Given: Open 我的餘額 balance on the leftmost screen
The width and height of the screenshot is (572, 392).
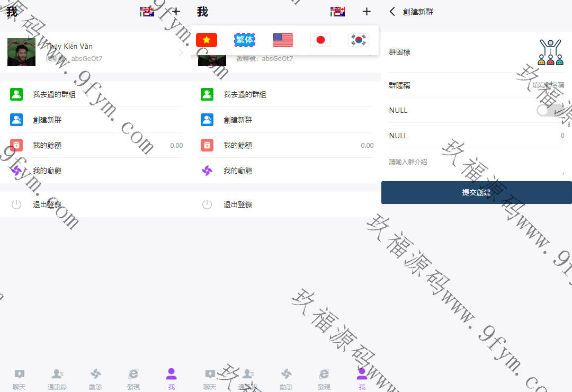Looking at the screenshot, I should 95,145.
